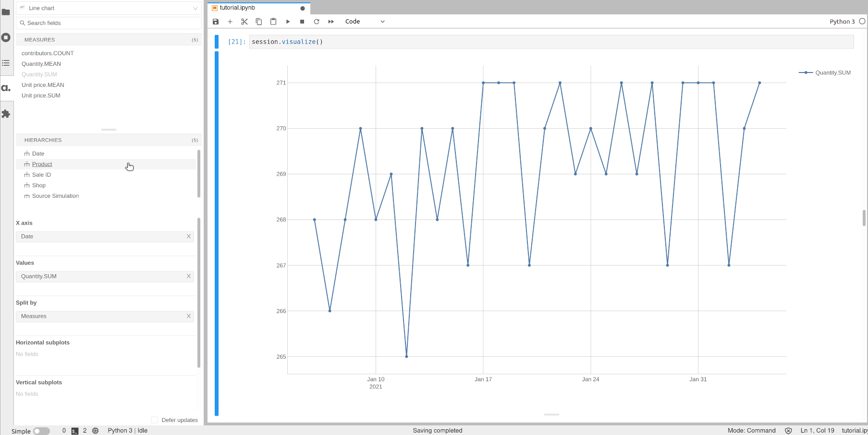Click the trusted notebook shield icon

pos(788,431)
